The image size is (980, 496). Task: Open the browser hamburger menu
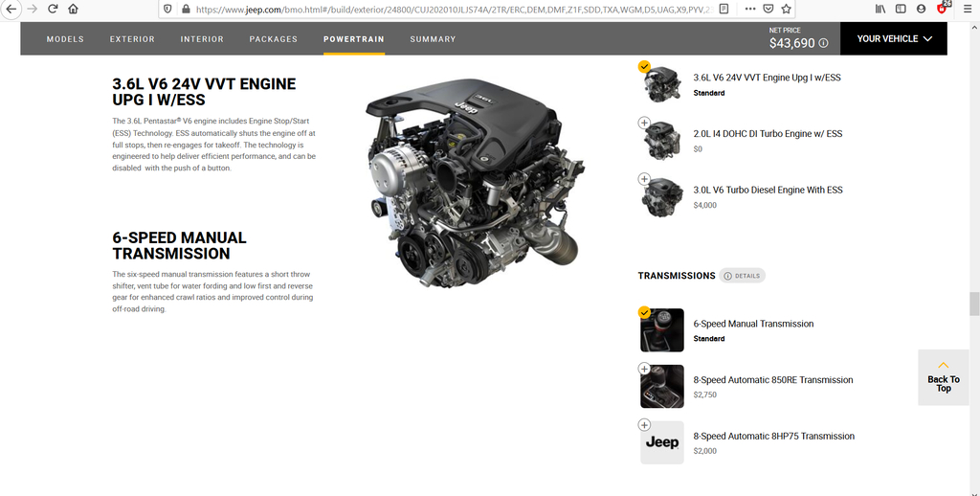[967, 9]
